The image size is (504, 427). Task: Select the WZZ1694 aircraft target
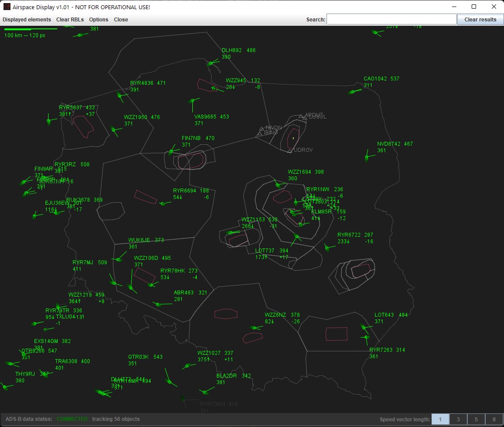[277, 185]
